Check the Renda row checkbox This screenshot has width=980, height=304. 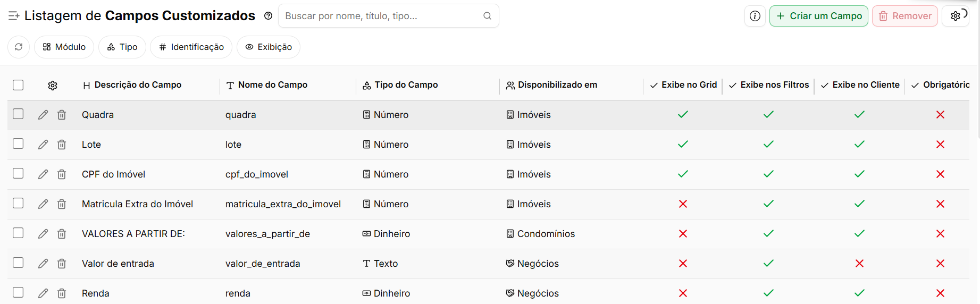point(18,292)
